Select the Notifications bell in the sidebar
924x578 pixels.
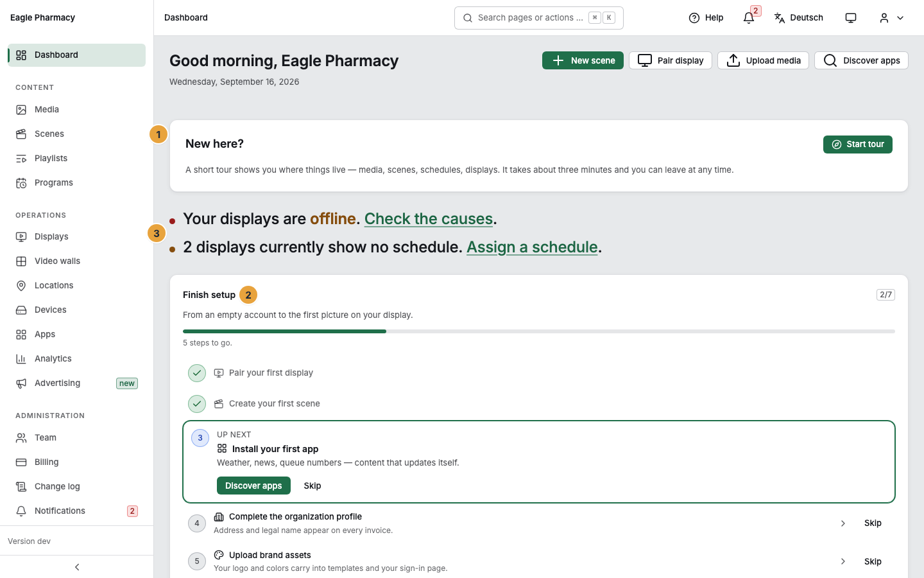21,511
